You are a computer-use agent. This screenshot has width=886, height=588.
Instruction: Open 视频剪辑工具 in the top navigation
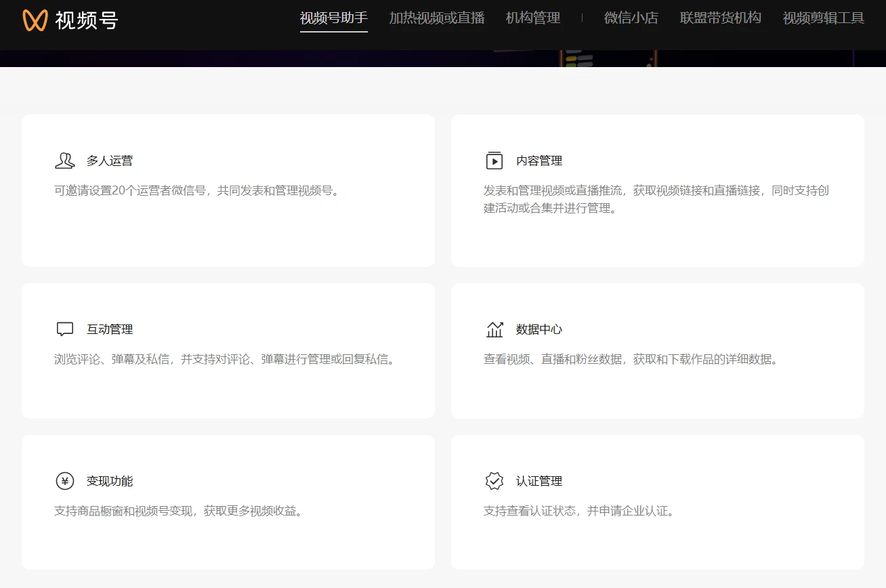[824, 18]
